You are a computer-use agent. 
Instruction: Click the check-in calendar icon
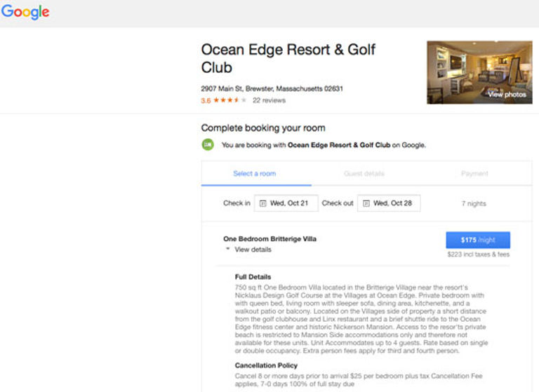[x=263, y=203]
